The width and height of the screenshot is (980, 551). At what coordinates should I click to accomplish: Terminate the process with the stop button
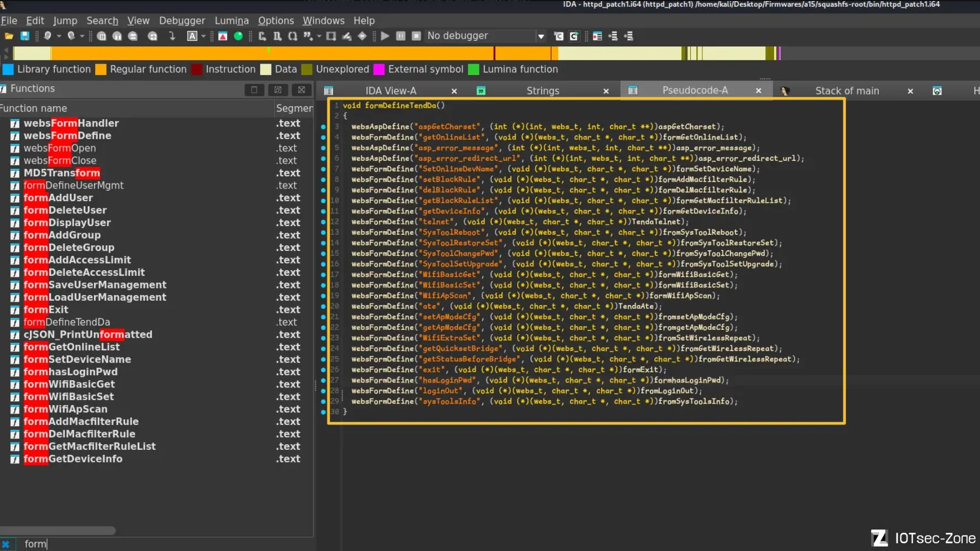[x=416, y=36]
